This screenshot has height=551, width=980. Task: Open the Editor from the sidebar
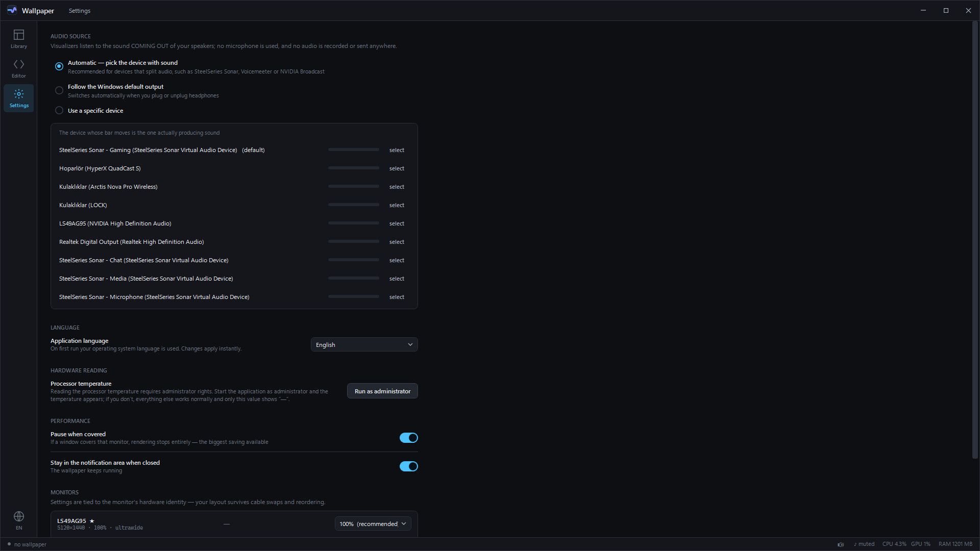(19, 68)
